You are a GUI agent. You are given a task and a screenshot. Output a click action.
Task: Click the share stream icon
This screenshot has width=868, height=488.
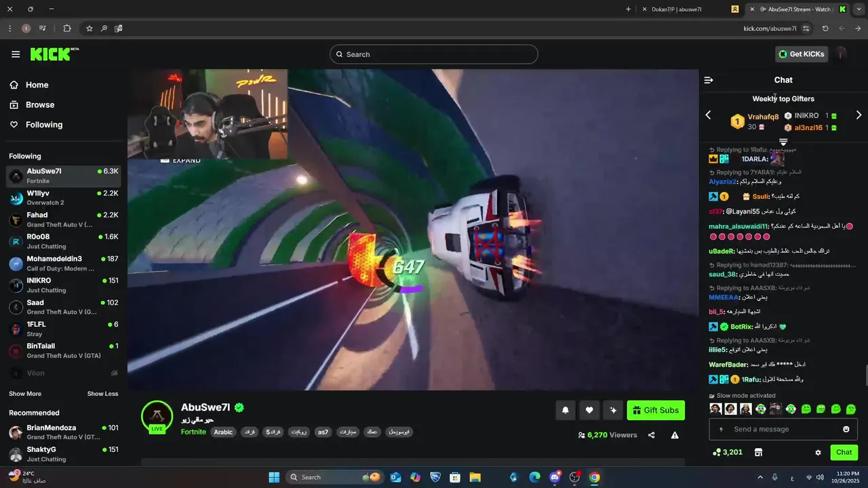652,435
